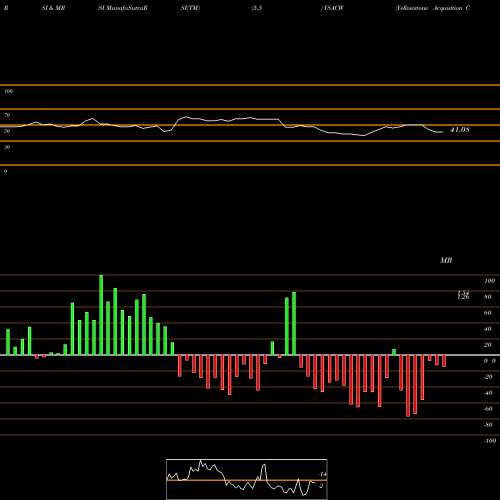Click the MR axis -20 label
The image size is (500, 500).
[x=488, y=377]
